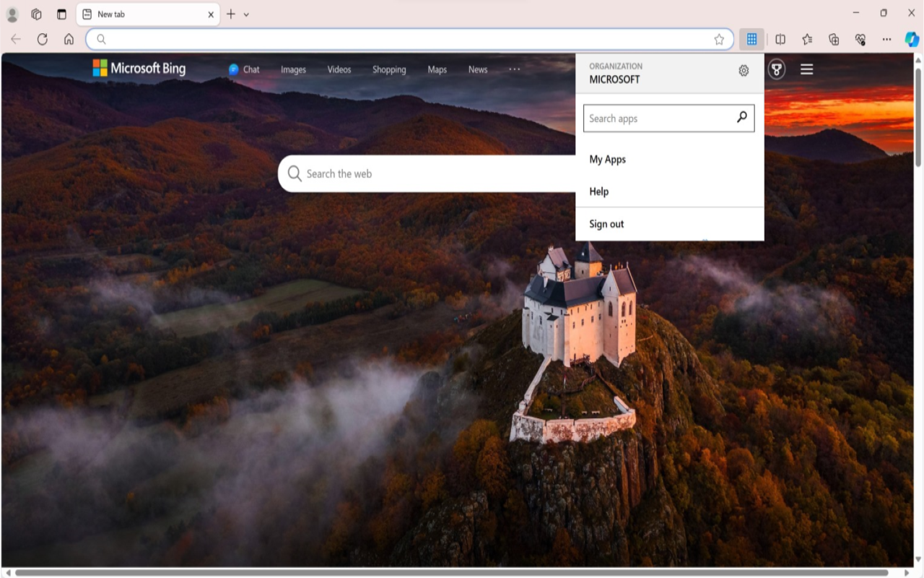924x578 pixels.
Task: Open Browser essentials
Action: 860,39
